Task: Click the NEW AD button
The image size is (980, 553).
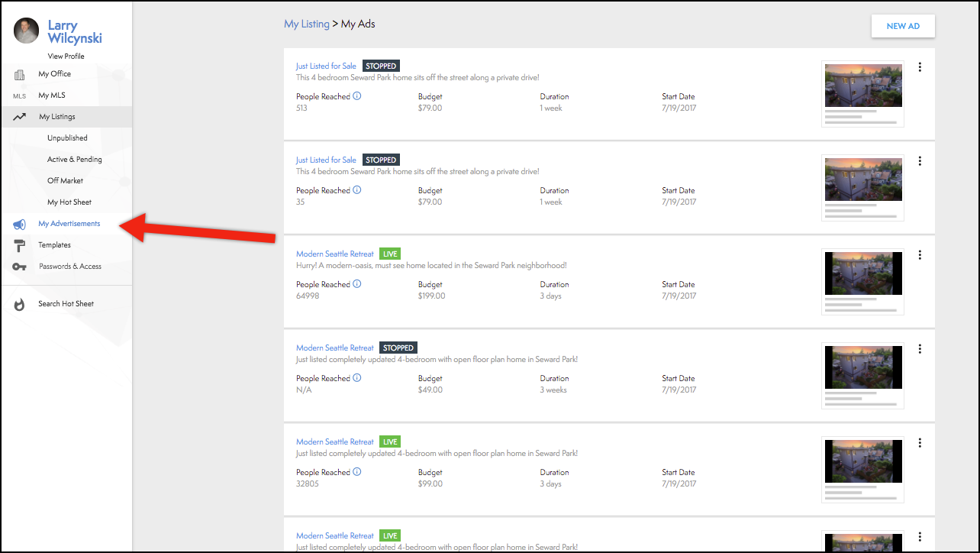Action: coord(902,25)
